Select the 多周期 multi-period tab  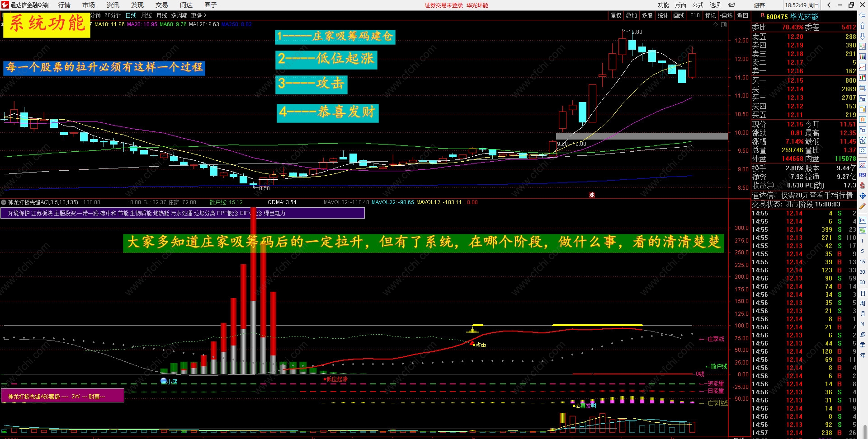pos(179,15)
